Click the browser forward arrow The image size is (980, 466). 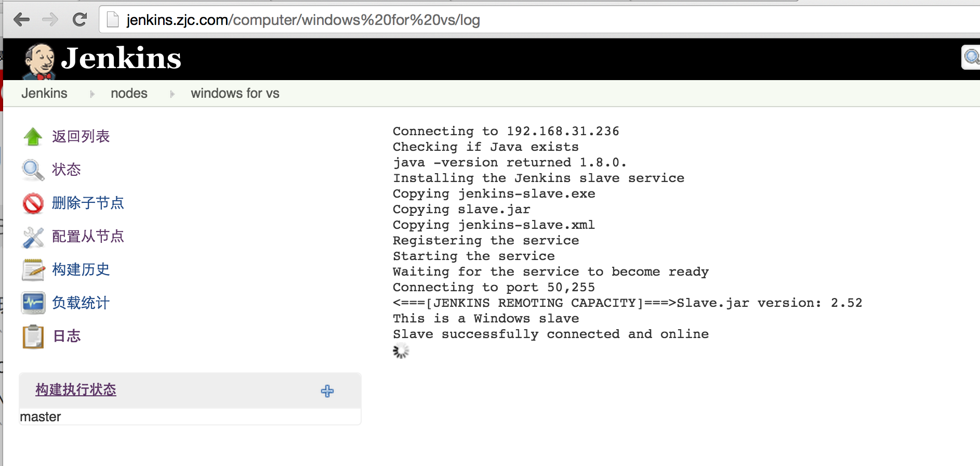click(50, 20)
